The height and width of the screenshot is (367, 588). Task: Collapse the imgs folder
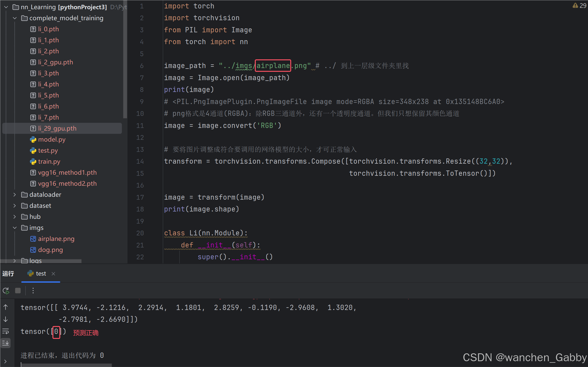click(x=15, y=228)
